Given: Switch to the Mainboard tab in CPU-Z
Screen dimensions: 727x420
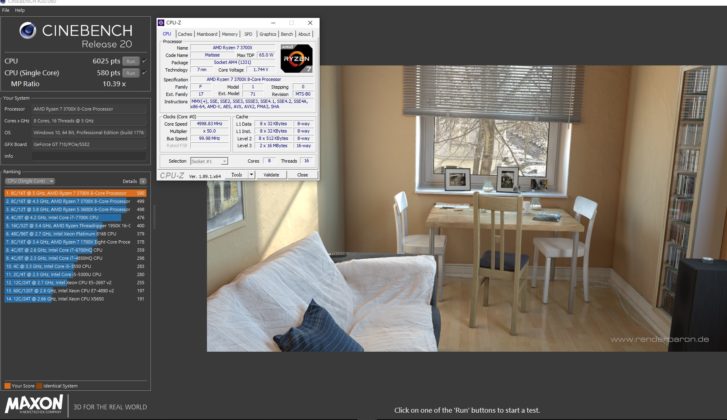Looking at the screenshot, I should [207, 34].
